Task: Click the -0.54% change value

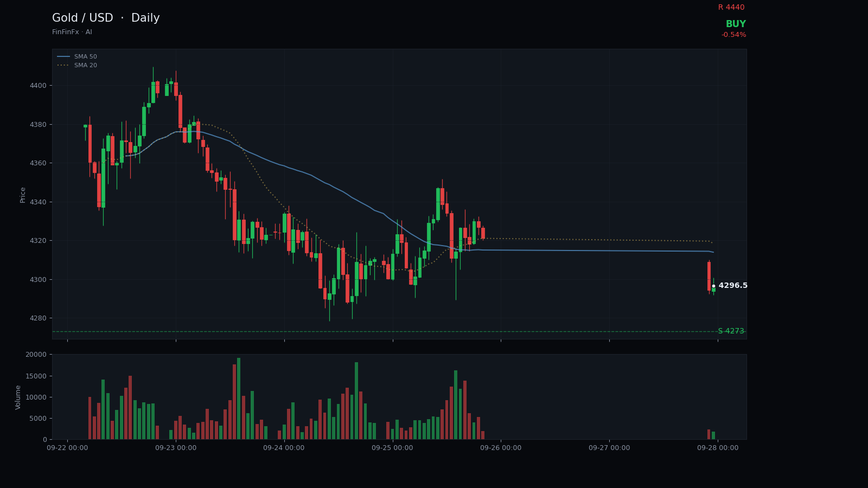Action: (x=733, y=35)
